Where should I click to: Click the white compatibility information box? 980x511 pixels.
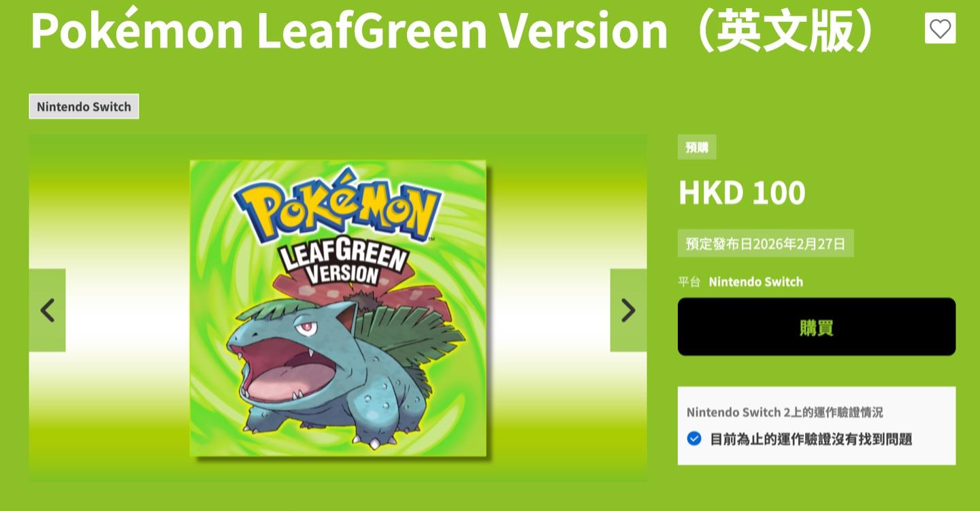tap(817, 426)
